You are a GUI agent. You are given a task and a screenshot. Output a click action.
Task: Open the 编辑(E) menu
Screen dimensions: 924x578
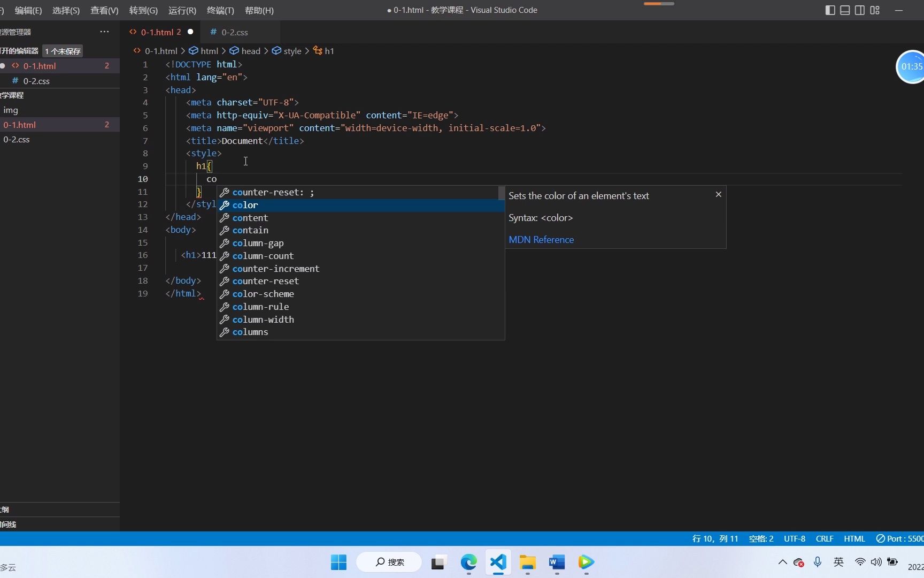pyautogui.click(x=28, y=10)
